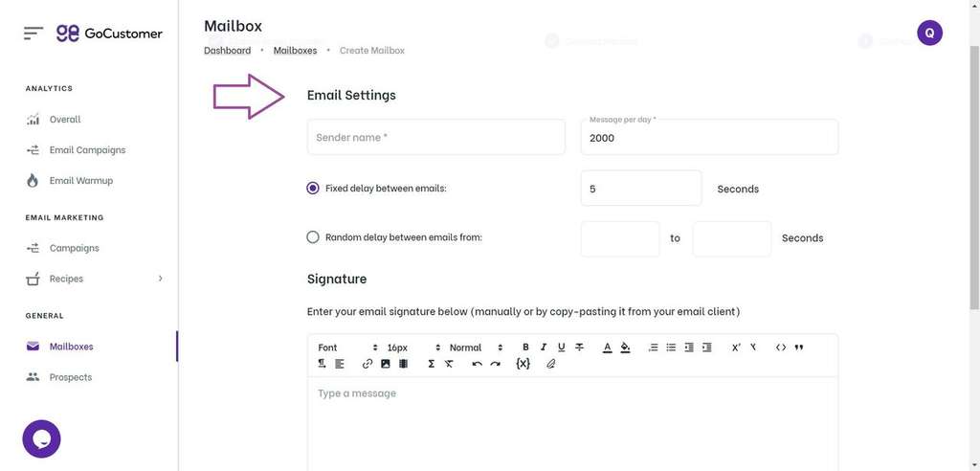Go to Dashboard breadcrumb link
Image resolution: width=980 pixels, height=471 pixels.
click(x=228, y=50)
